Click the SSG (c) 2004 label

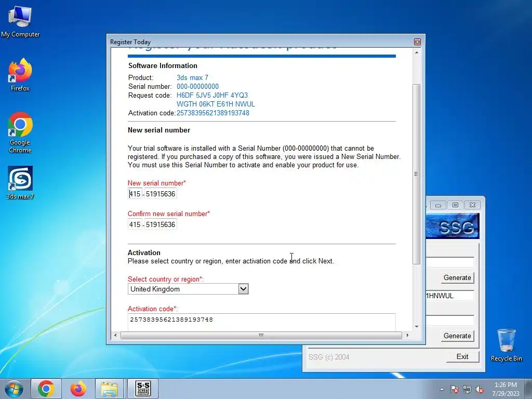tap(329, 357)
